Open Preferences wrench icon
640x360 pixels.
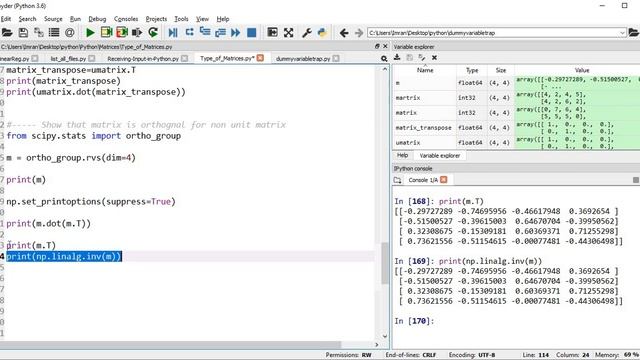point(307,32)
